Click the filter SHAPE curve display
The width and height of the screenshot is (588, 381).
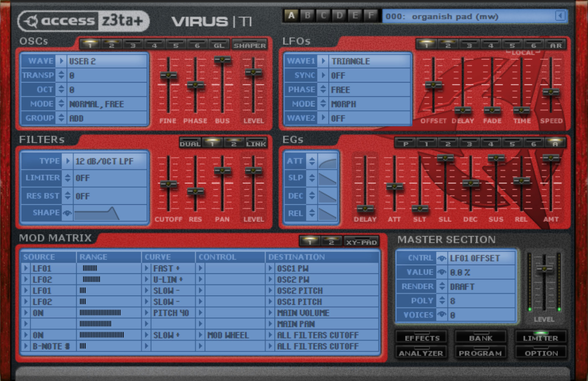click(110, 213)
